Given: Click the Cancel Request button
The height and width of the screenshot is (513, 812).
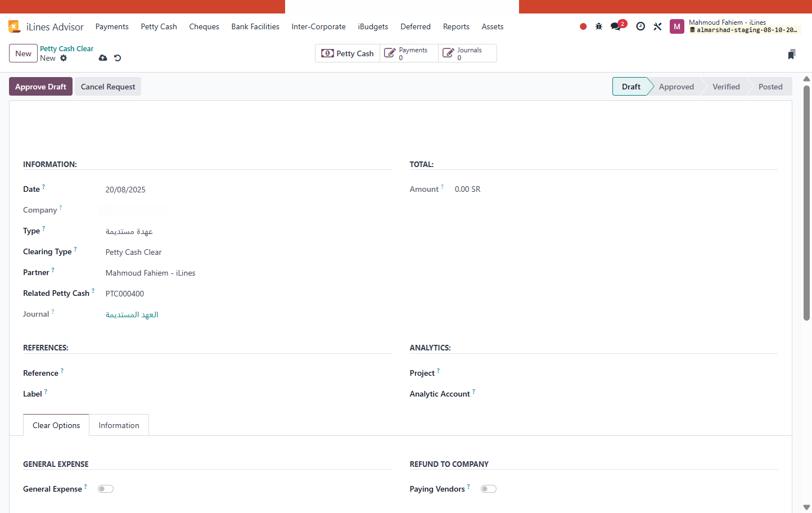Looking at the screenshot, I should click(x=108, y=87).
